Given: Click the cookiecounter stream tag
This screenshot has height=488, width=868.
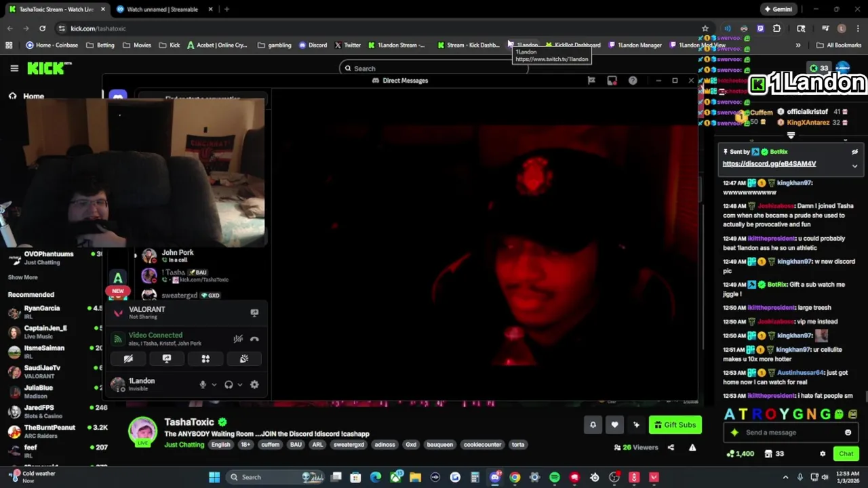Looking at the screenshot, I should tap(482, 445).
